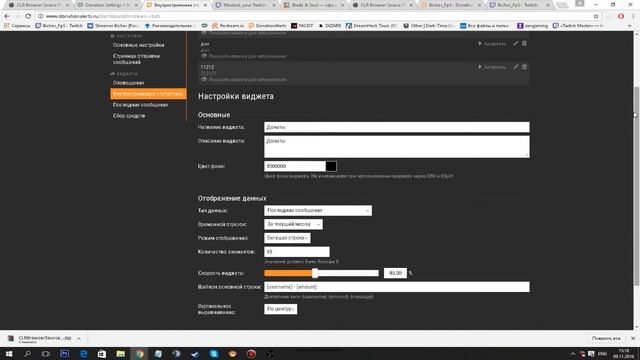The height and width of the screenshot is (360, 640).
Task: Open DonationAlerts bookmark
Action: point(267,25)
